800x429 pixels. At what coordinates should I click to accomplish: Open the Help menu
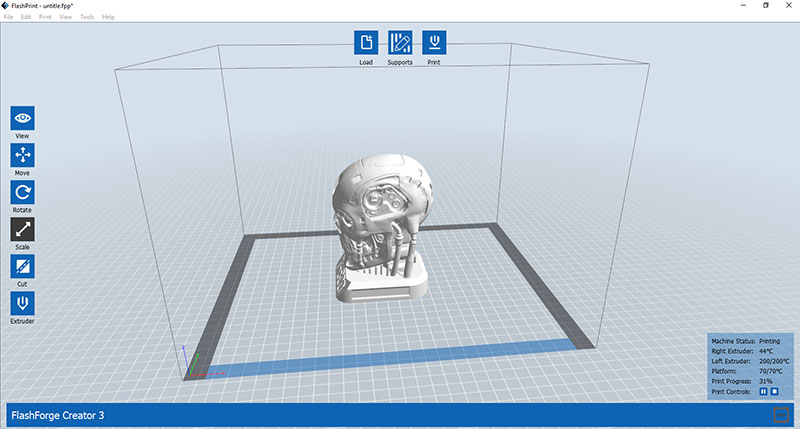point(108,17)
